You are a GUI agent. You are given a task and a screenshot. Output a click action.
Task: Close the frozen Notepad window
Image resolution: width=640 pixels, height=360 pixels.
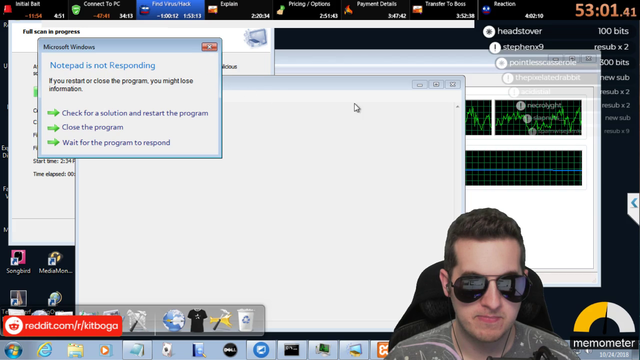[453, 84]
